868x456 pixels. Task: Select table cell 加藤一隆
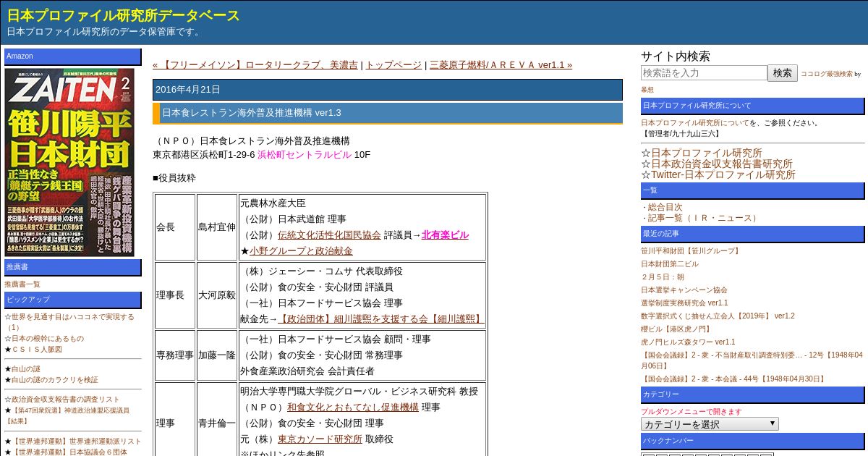click(x=217, y=355)
